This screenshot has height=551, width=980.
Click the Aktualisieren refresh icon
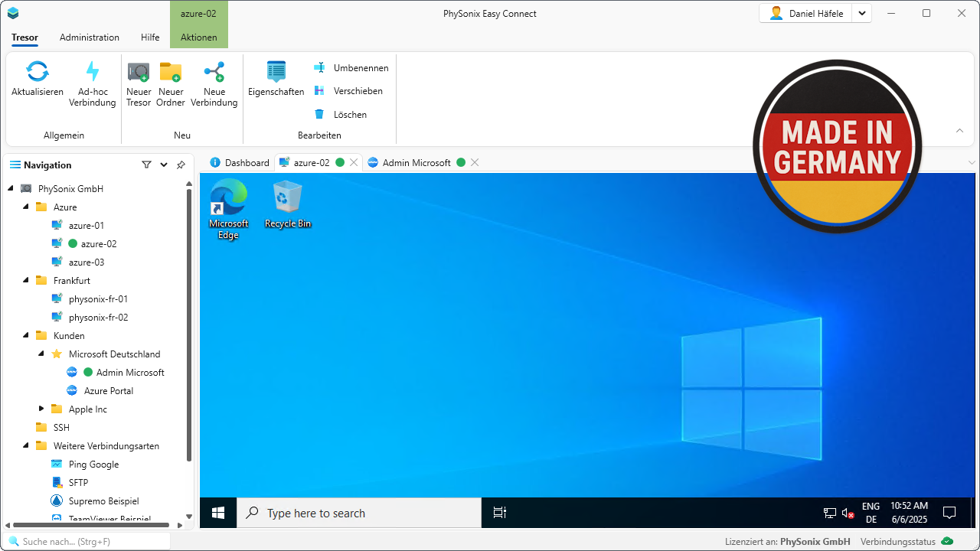38,72
